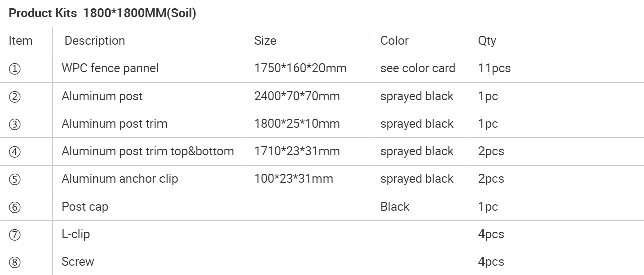The width and height of the screenshot is (644, 275).
Task: Click the circled number 2 item marker
Action: [15, 97]
